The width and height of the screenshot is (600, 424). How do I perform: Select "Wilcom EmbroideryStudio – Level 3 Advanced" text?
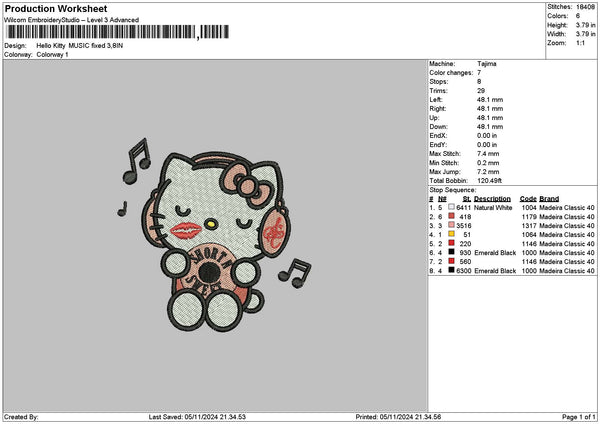tap(71, 20)
